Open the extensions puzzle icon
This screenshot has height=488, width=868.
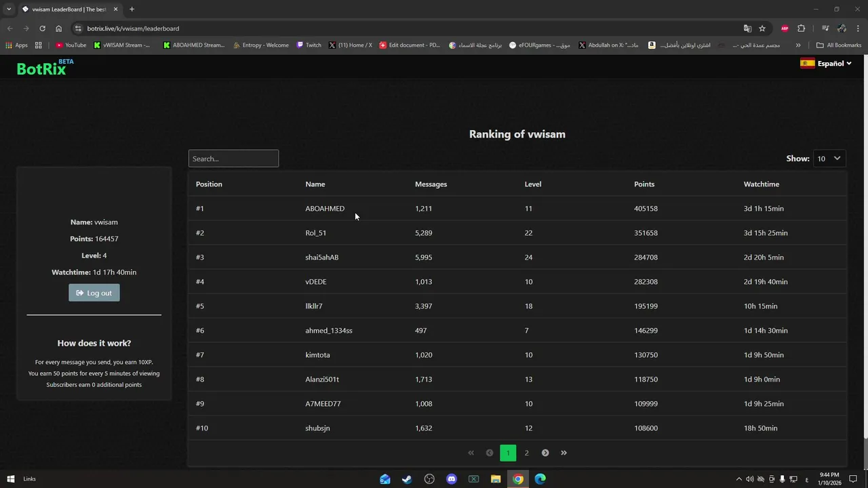(802, 28)
